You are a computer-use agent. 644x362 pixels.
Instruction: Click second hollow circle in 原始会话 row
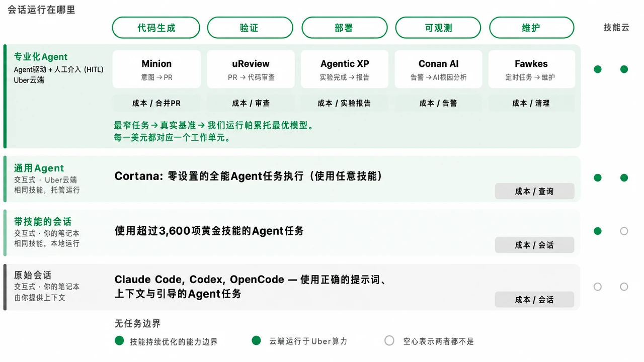[624, 287]
